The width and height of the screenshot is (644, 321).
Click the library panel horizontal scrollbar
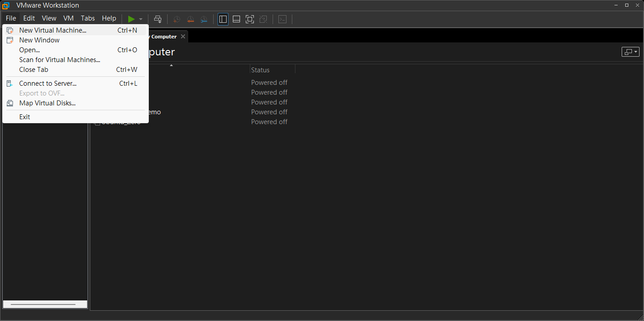click(43, 304)
